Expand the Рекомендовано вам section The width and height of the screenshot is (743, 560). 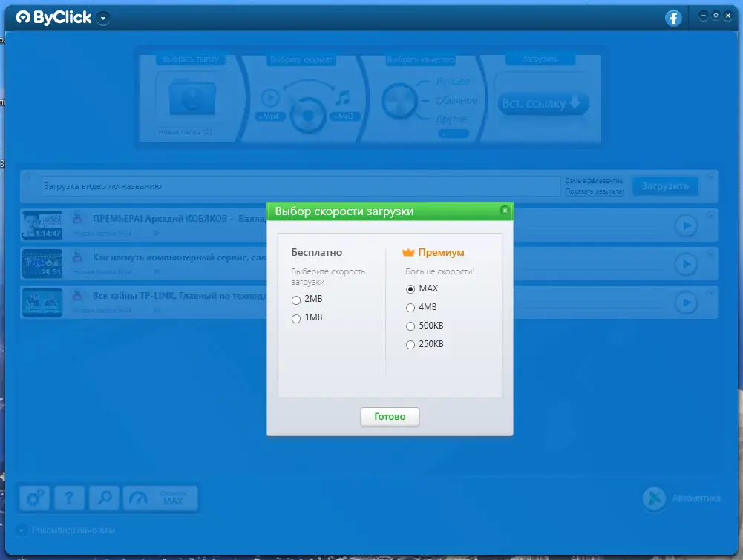tap(22, 530)
